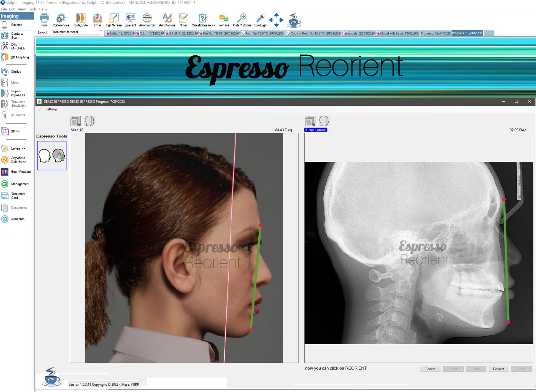Click the lower red point on X-ray line
This screenshot has width=536, height=392.
pos(508,322)
